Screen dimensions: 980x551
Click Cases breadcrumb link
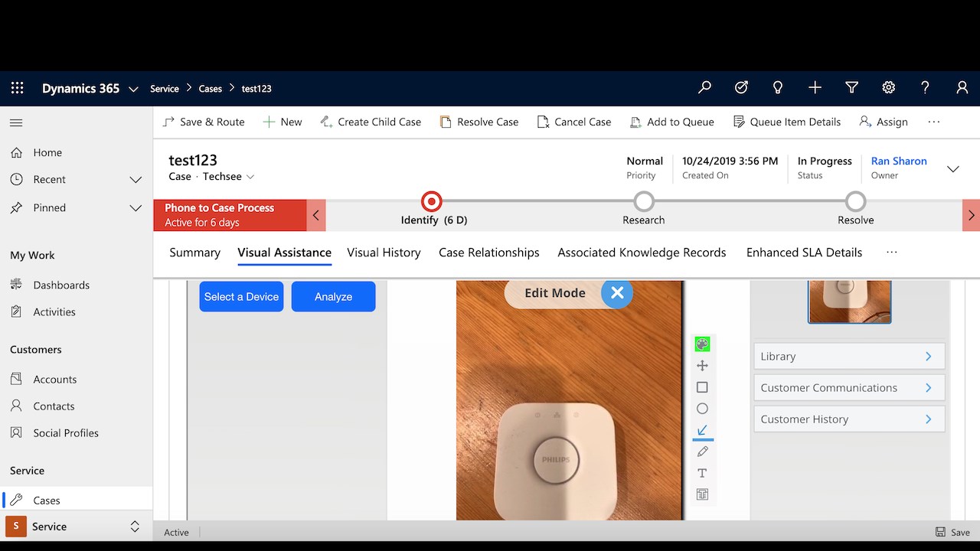pyautogui.click(x=211, y=89)
